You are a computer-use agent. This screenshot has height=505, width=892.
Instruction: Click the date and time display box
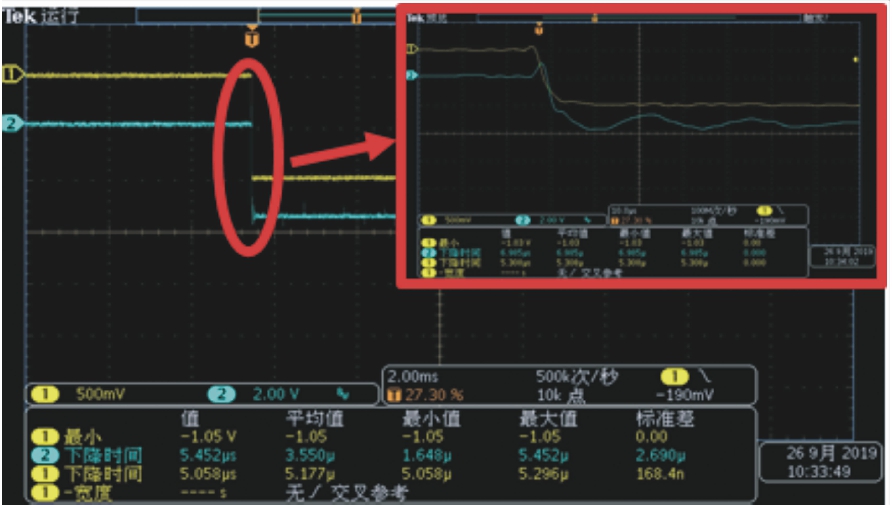click(x=819, y=461)
